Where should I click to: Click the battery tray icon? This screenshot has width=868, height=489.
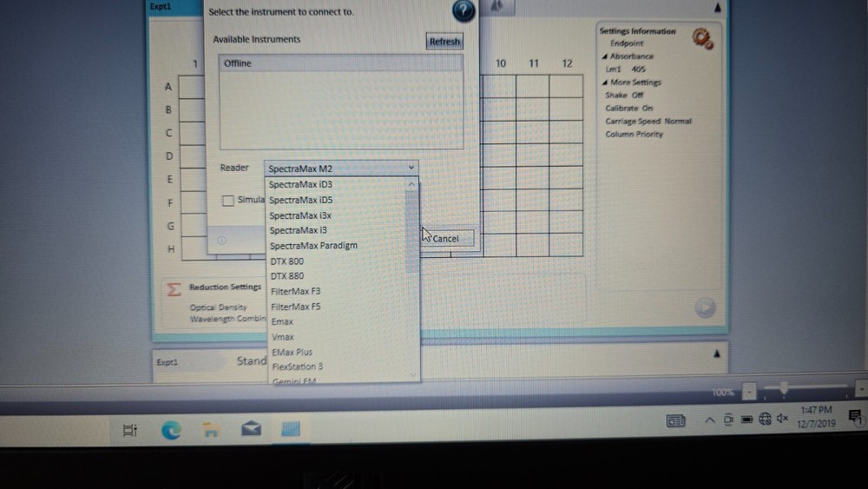(746, 420)
